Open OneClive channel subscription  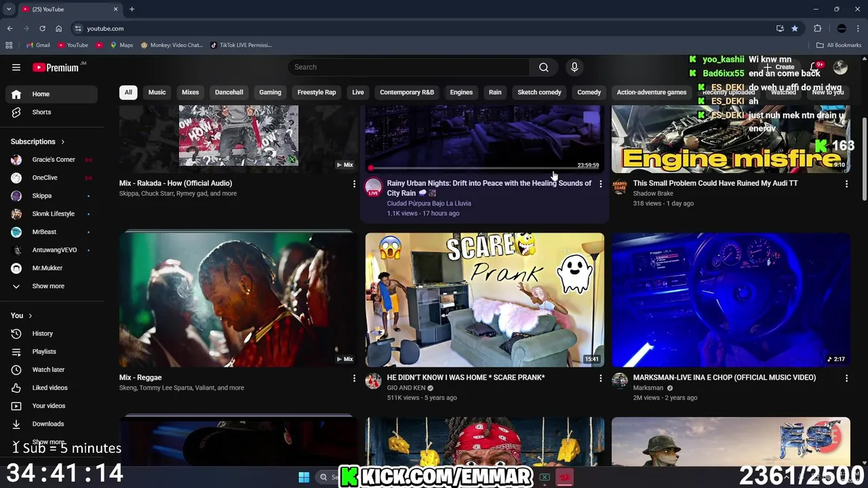53,178
